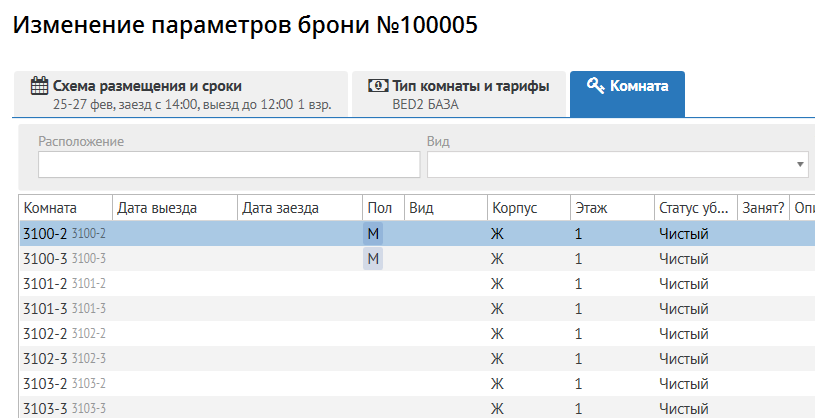Expand the Вид dropdown arrow

[x=801, y=164]
